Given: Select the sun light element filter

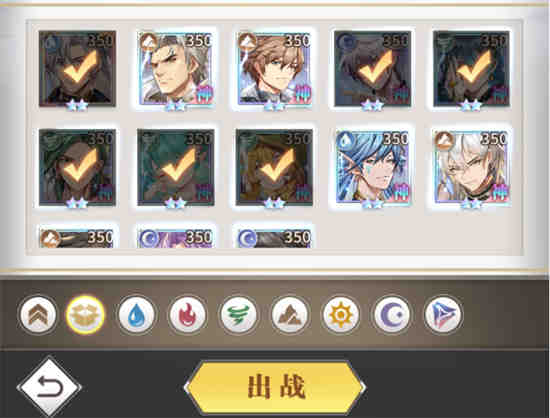Looking at the screenshot, I should click(341, 315).
